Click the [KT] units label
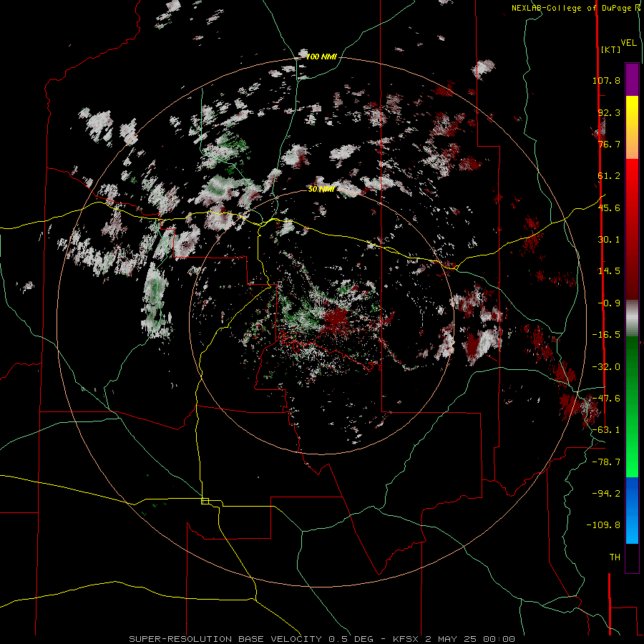644x644 pixels. pyautogui.click(x=610, y=49)
